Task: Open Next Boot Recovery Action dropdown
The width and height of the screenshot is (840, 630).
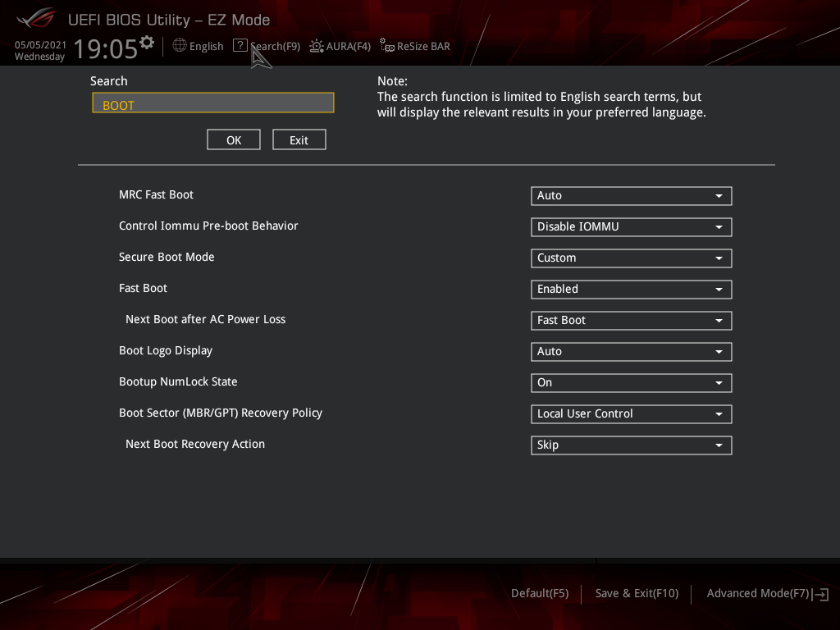Action: [631, 445]
